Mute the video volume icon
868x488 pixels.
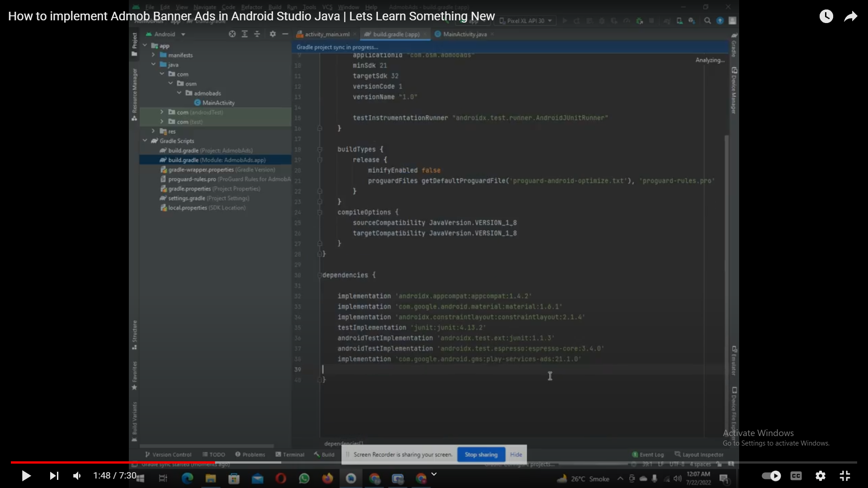[x=76, y=476]
